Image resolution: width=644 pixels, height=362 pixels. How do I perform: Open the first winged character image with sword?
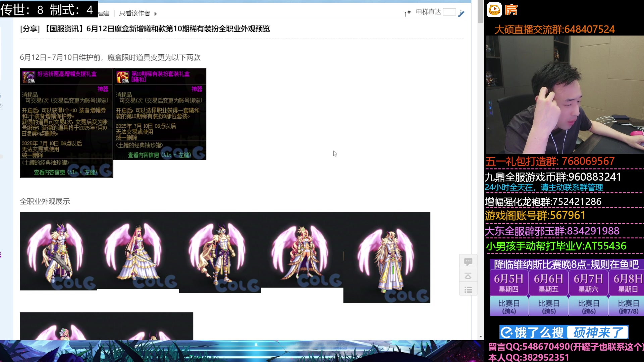pyautogui.click(x=58, y=251)
